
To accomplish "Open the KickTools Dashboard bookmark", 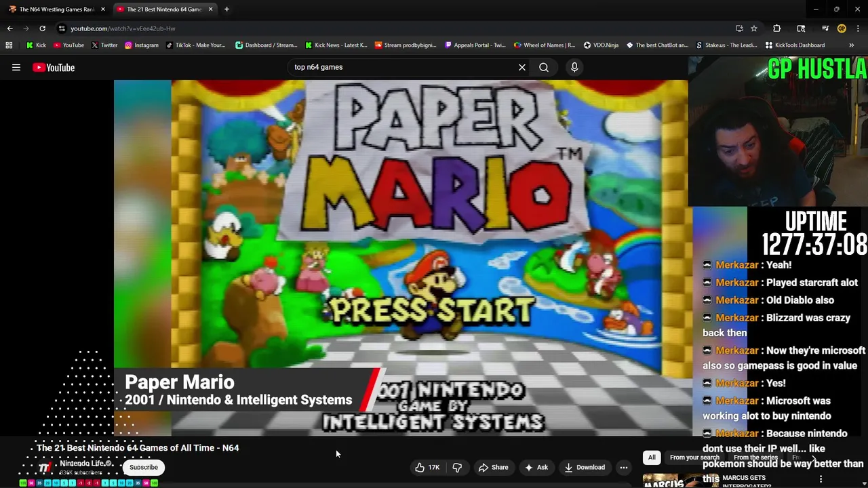I will pos(795,45).
